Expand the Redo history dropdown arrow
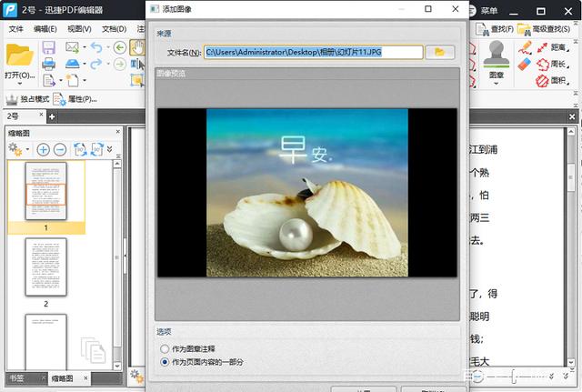 108,64
